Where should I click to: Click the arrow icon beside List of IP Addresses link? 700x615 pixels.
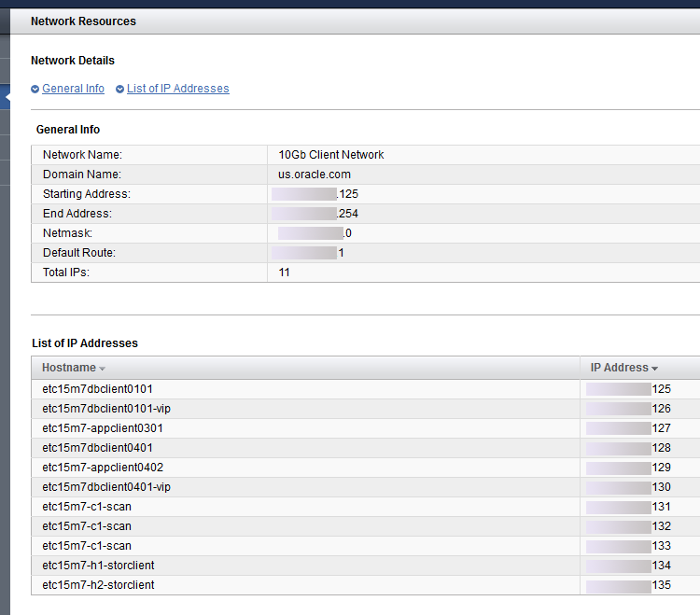[x=119, y=90]
